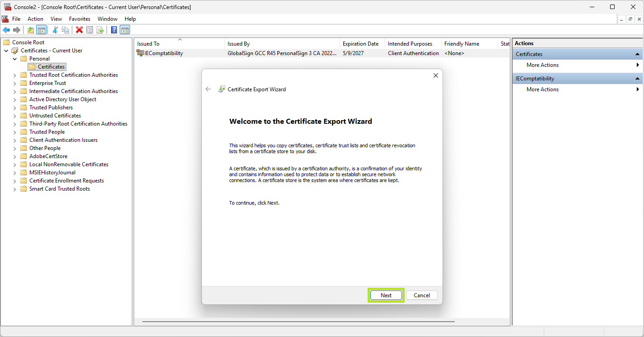Click the Back arrow in the toolbar
Viewport: 644px width, 337px height.
(6, 30)
